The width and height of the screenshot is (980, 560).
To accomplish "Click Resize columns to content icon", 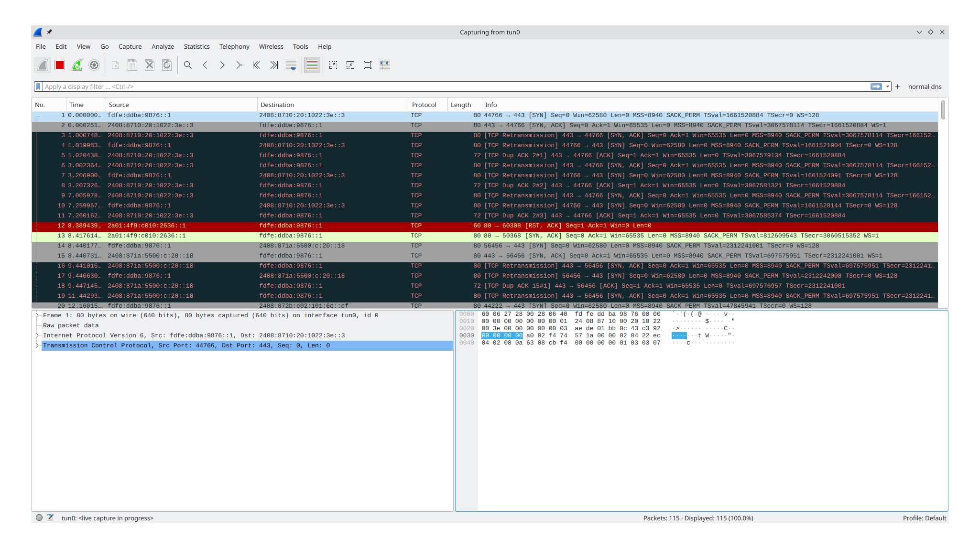I will click(385, 65).
